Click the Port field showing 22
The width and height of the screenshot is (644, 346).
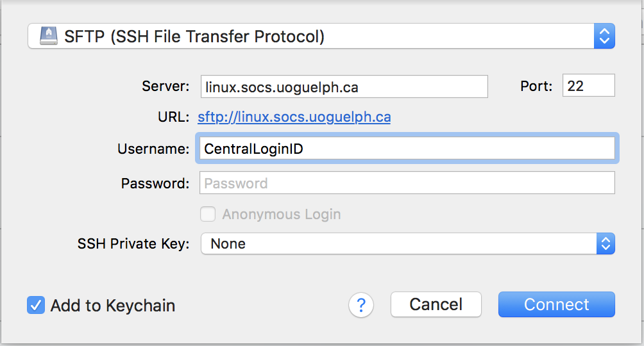tap(588, 86)
